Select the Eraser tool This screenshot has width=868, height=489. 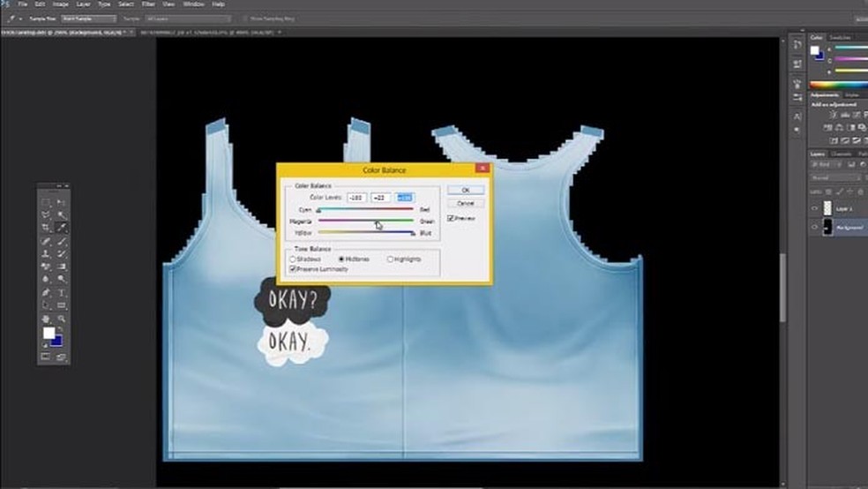click(46, 267)
